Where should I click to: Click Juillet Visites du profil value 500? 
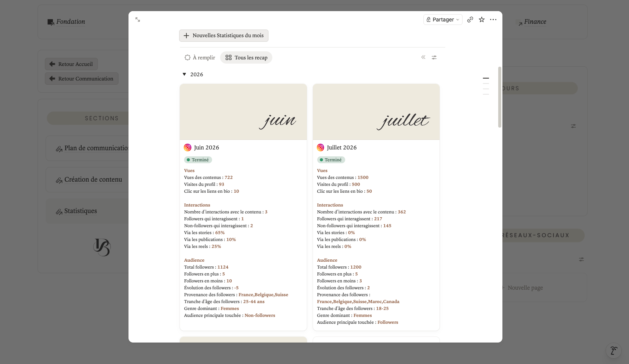click(x=356, y=184)
